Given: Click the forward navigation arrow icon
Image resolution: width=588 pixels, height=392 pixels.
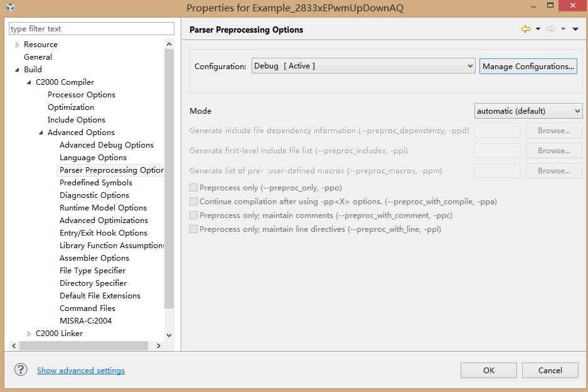Looking at the screenshot, I should click(551, 29).
